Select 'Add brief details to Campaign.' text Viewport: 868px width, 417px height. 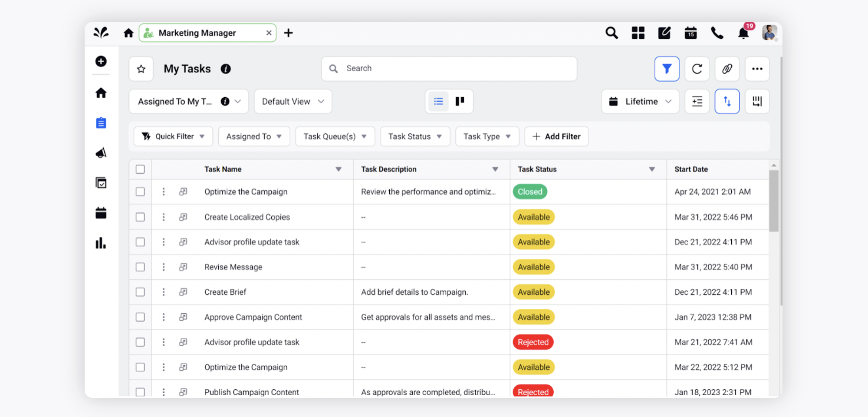[414, 292]
